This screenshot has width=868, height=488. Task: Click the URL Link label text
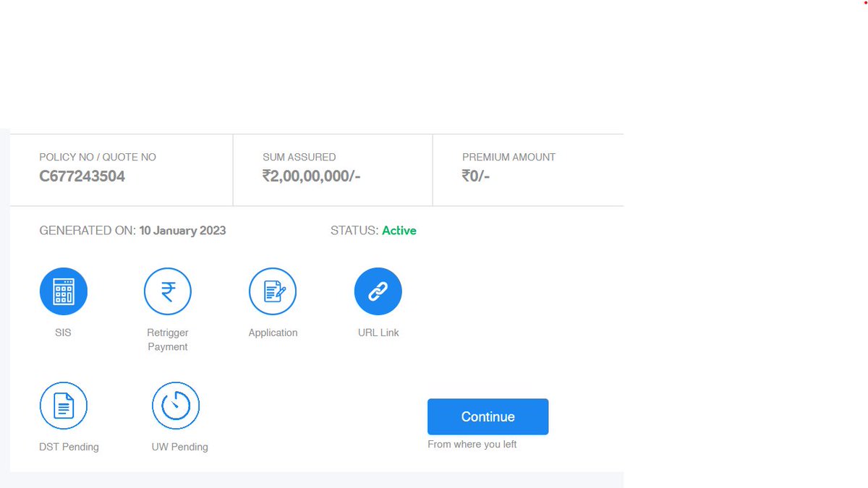pyautogui.click(x=378, y=333)
